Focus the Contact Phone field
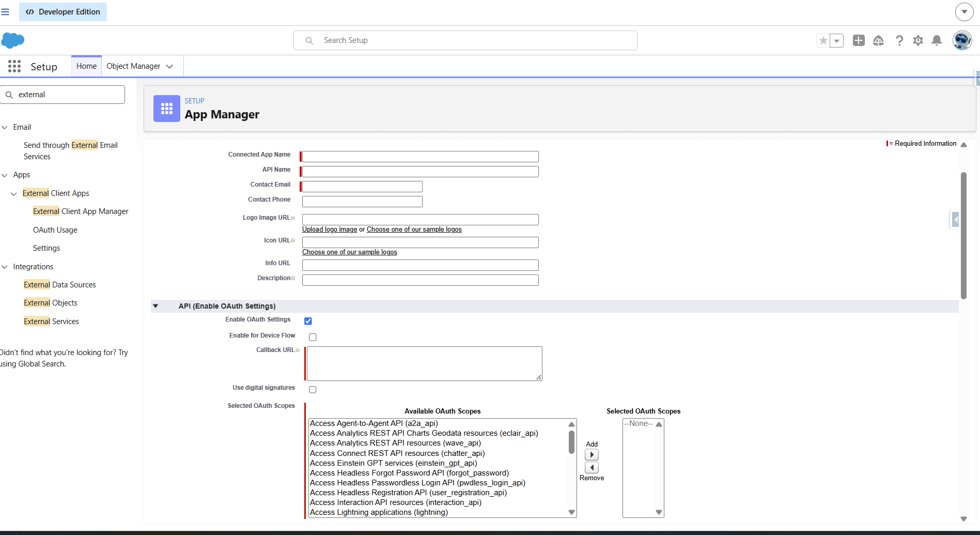 coord(362,202)
